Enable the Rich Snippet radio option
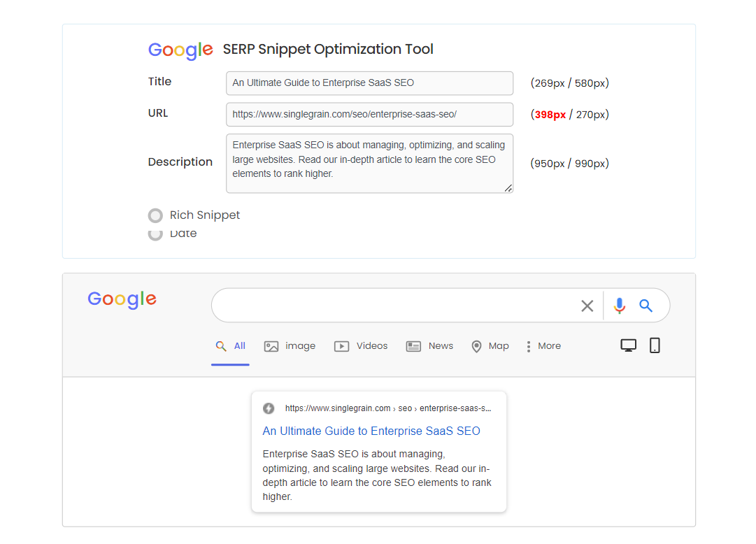Image resolution: width=756 pixels, height=544 pixels. 156,215
